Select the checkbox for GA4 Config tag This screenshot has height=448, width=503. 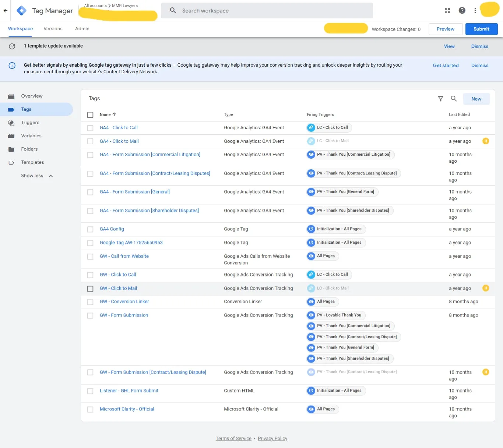[90, 229]
